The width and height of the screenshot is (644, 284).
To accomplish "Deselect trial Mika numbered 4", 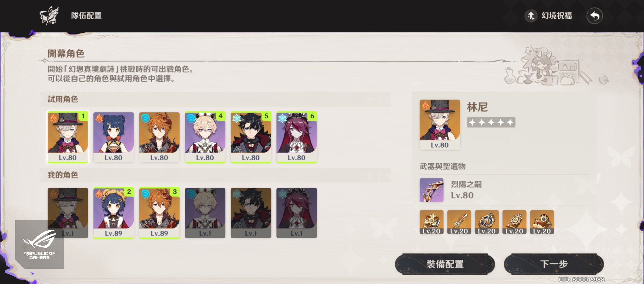I will click(x=205, y=137).
